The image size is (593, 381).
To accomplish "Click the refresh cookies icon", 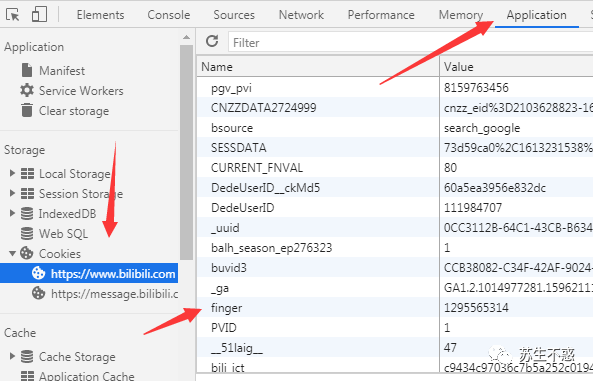I will 212,41.
